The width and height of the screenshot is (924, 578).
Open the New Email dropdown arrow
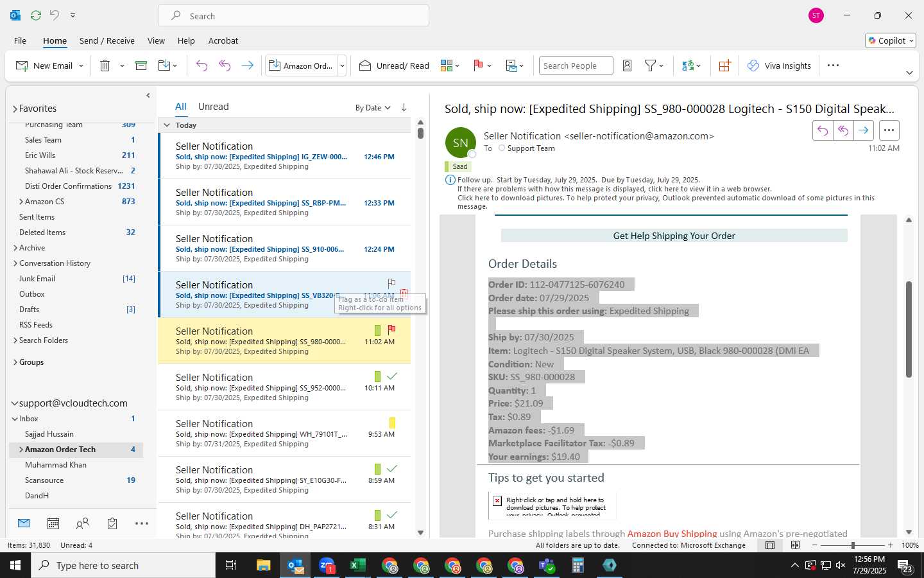tap(81, 66)
